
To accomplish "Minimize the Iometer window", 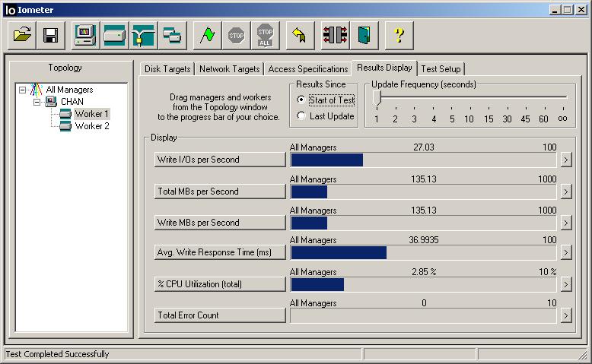I will click(x=554, y=10).
